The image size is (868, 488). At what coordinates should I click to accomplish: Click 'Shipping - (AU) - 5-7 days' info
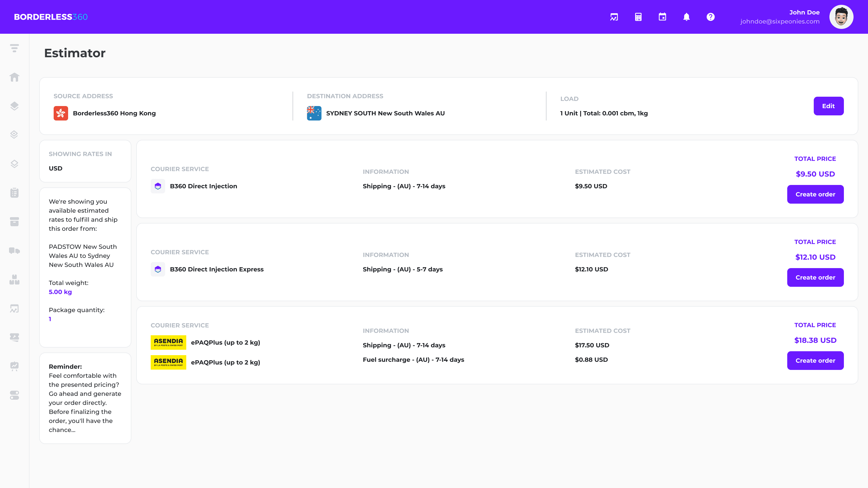[x=403, y=269]
